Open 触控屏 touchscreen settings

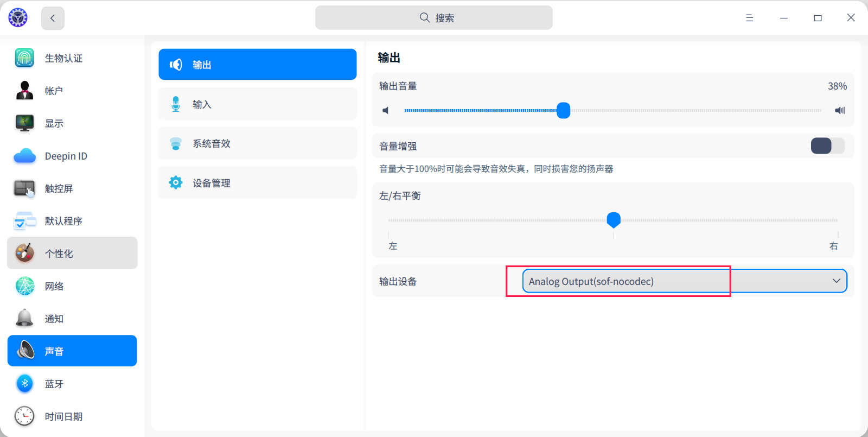72,188
